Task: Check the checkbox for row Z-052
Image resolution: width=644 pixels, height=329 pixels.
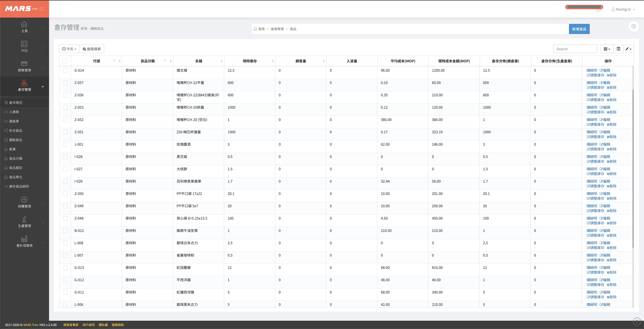Action: (65, 120)
